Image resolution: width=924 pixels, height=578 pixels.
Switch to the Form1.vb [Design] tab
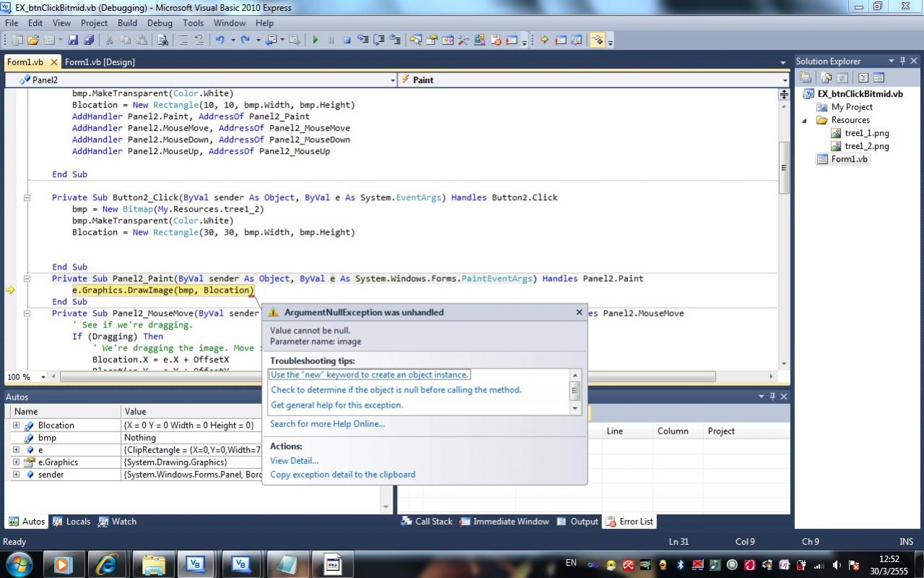point(100,62)
